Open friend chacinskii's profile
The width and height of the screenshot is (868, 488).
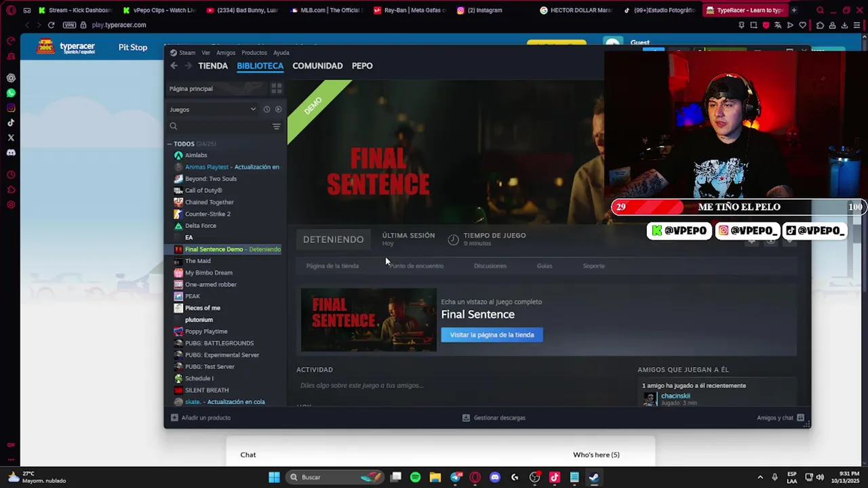pyautogui.click(x=675, y=396)
